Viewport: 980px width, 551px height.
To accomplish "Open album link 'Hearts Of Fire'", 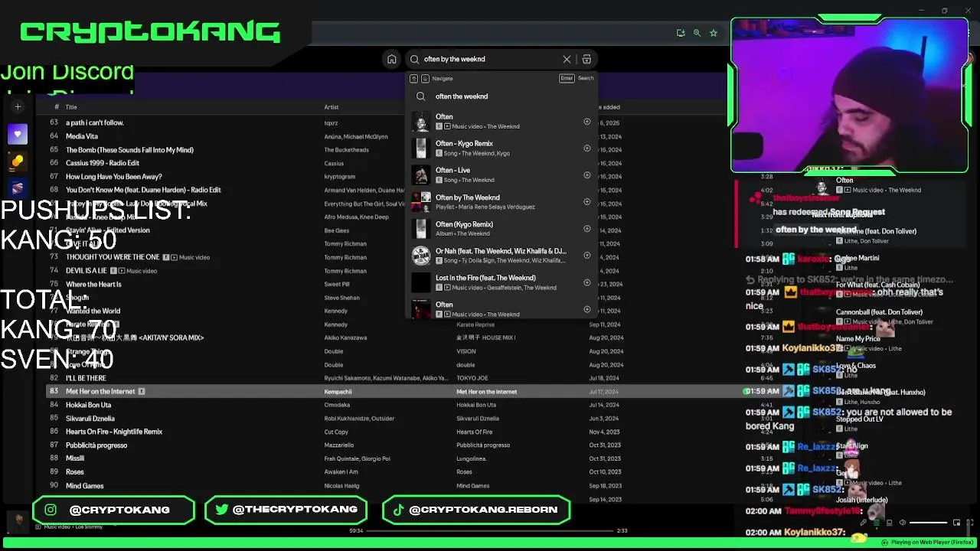I will pos(475,432).
